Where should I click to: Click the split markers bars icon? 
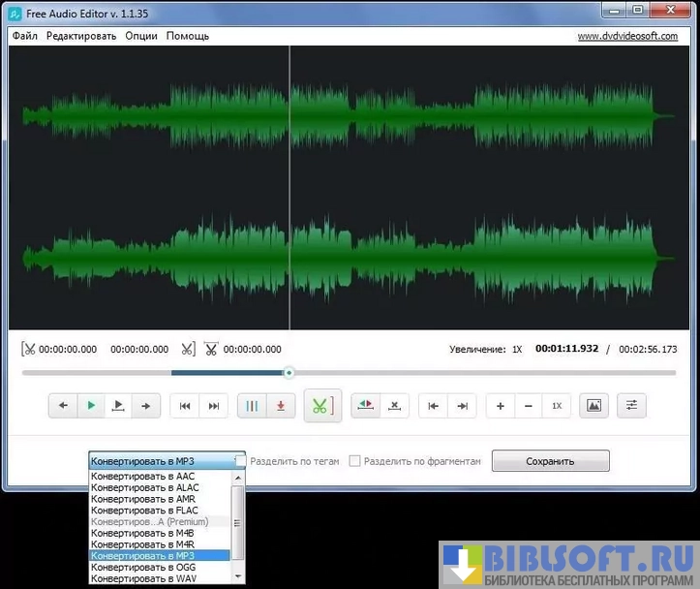(x=252, y=406)
